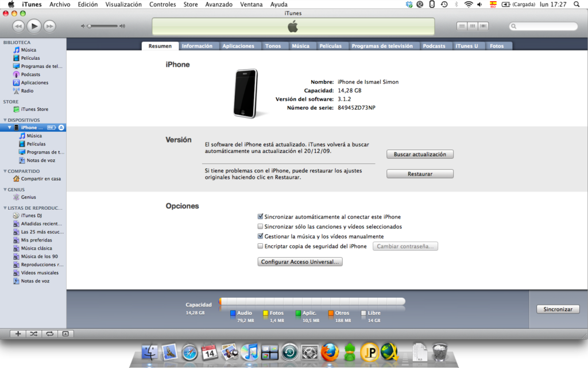
Task: Open the iTunes U tab
Action: [466, 46]
